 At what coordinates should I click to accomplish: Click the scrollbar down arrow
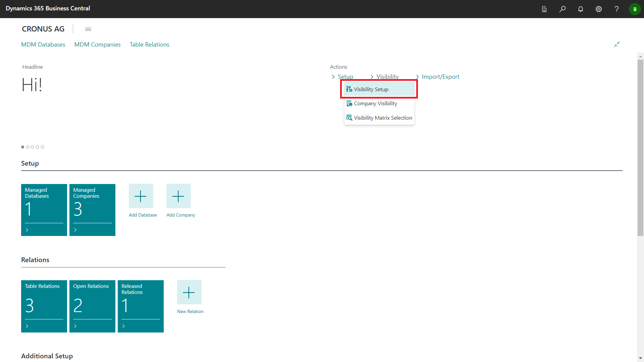[x=640, y=358]
